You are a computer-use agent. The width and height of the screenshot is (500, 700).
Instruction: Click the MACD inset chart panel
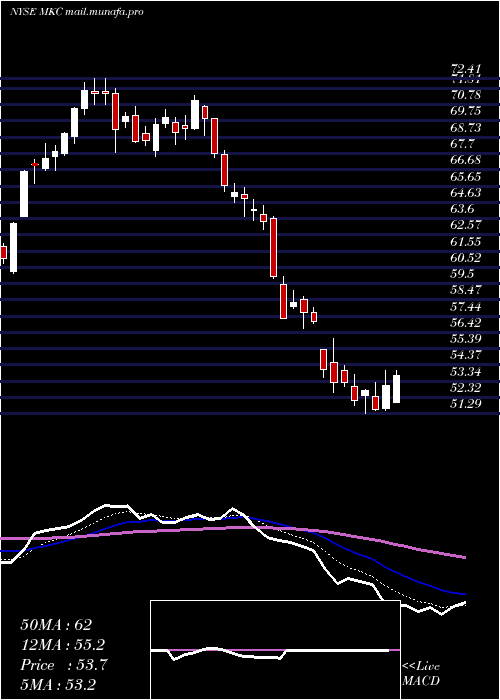pyautogui.click(x=275, y=650)
